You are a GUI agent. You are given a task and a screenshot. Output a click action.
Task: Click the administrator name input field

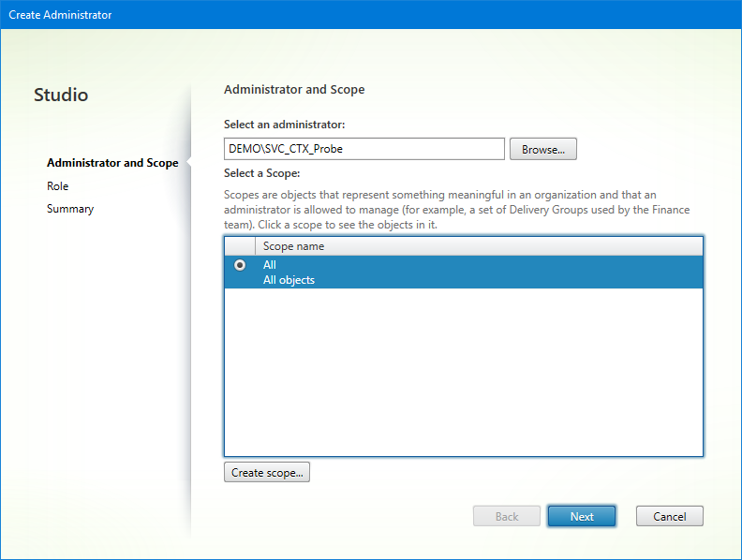[364, 149]
